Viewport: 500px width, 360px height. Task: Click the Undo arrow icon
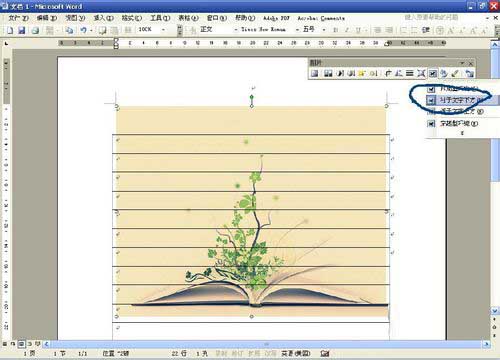point(83,30)
